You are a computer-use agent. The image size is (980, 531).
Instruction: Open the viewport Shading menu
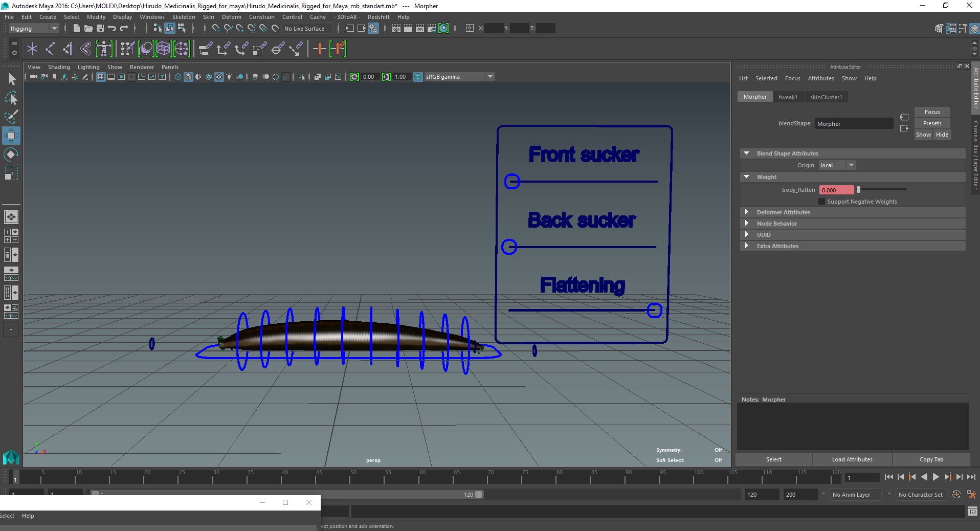point(59,67)
